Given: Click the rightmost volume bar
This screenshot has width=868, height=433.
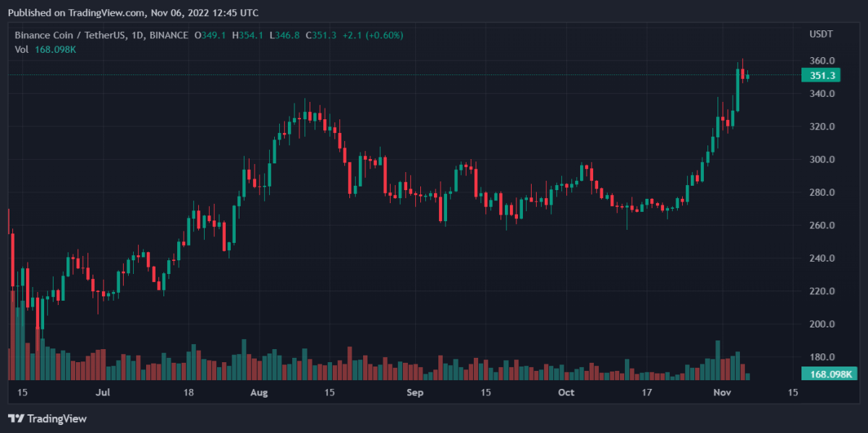Looking at the screenshot, I should (747, 377).
